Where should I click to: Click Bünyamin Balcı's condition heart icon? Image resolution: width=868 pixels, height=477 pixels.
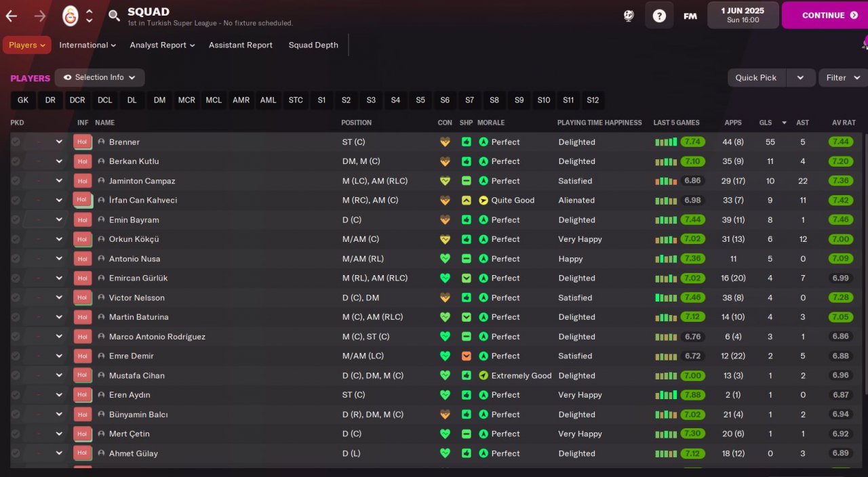click(445, 414)
